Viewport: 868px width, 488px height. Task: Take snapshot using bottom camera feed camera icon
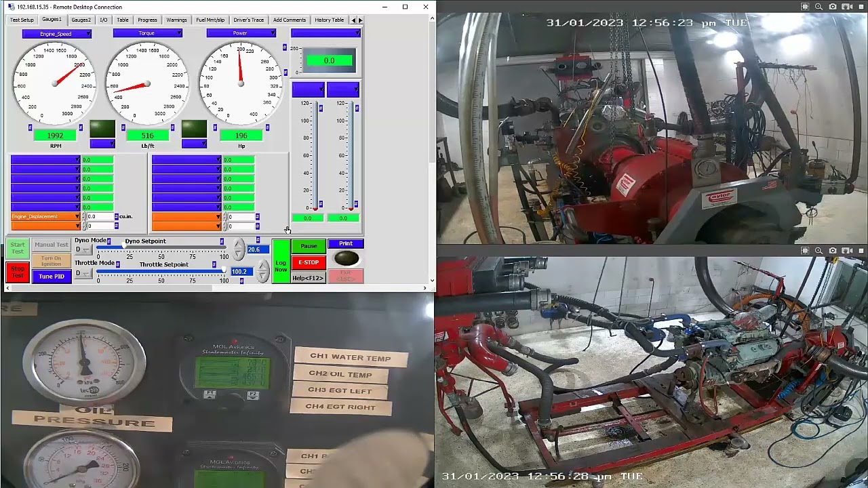(833, 251)
